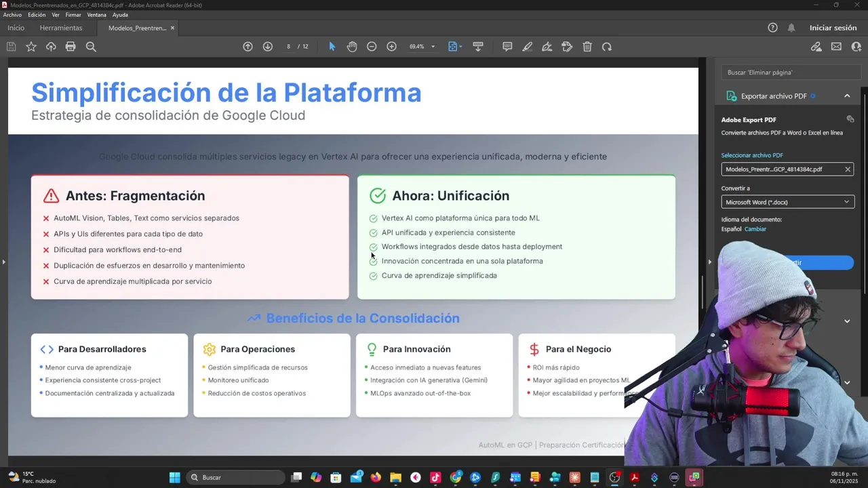868x488 pixels.
Task: Open the Edición menu
Action: click(x=37, y=15)
